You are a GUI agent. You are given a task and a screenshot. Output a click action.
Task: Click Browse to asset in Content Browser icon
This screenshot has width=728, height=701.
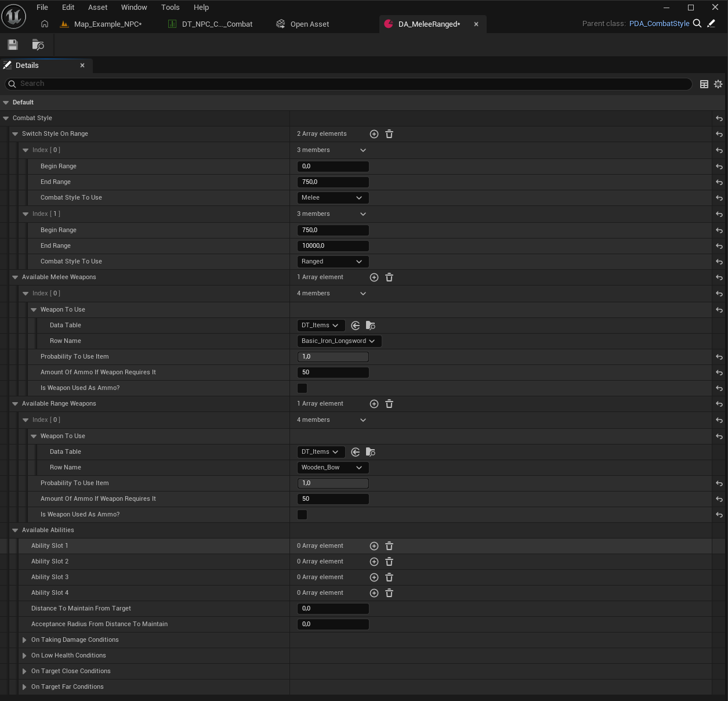[x=38, y=45]
